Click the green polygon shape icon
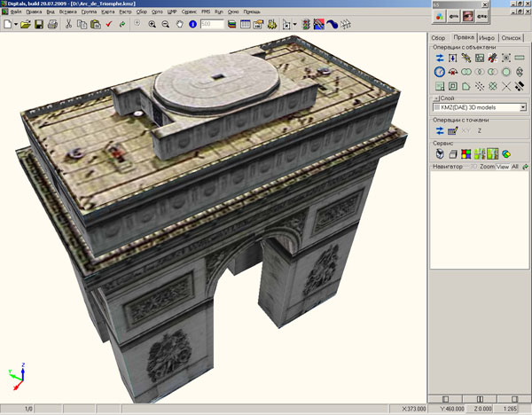 (466, 86)
